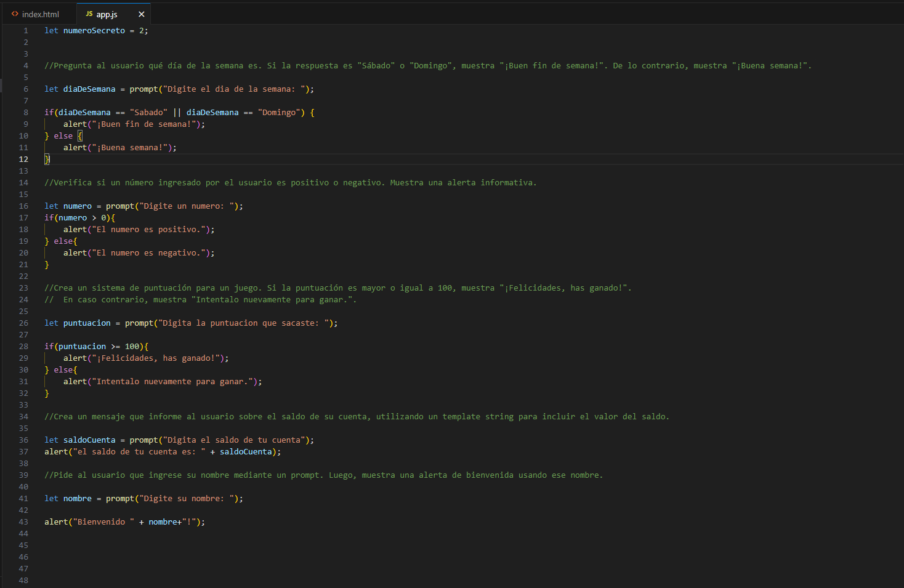Click the comment starting '//Pregunta al usuario'

click(428, 66)
